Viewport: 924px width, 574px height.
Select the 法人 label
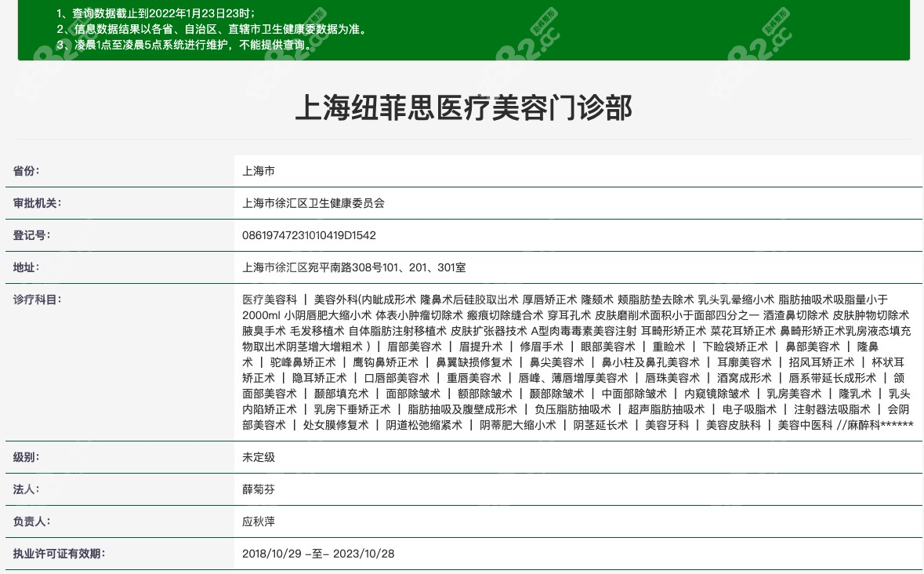pyautogui.click(x=26, y=489)
